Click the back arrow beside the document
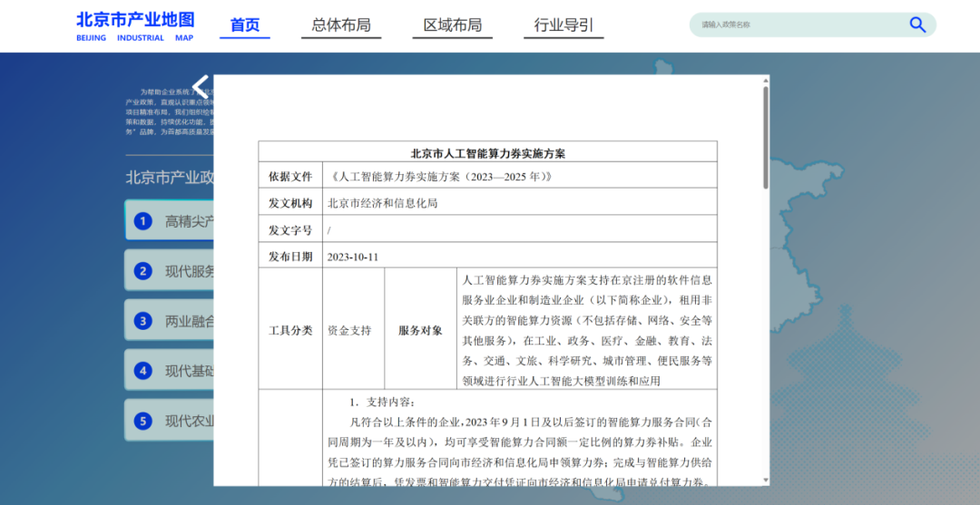Image resolution: width=980 pixels, height=505 pixels. click(200, 86)
